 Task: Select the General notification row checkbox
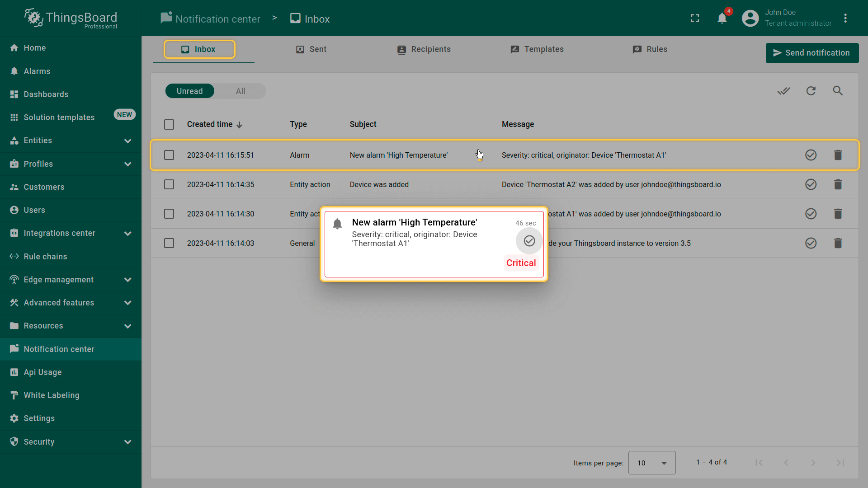click(169, 243)
